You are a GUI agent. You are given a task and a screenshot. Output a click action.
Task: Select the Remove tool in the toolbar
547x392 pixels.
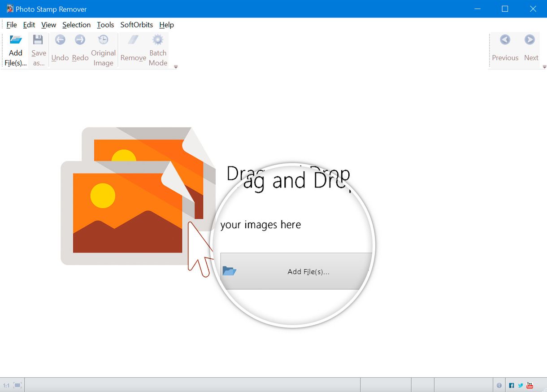[133, 49]
